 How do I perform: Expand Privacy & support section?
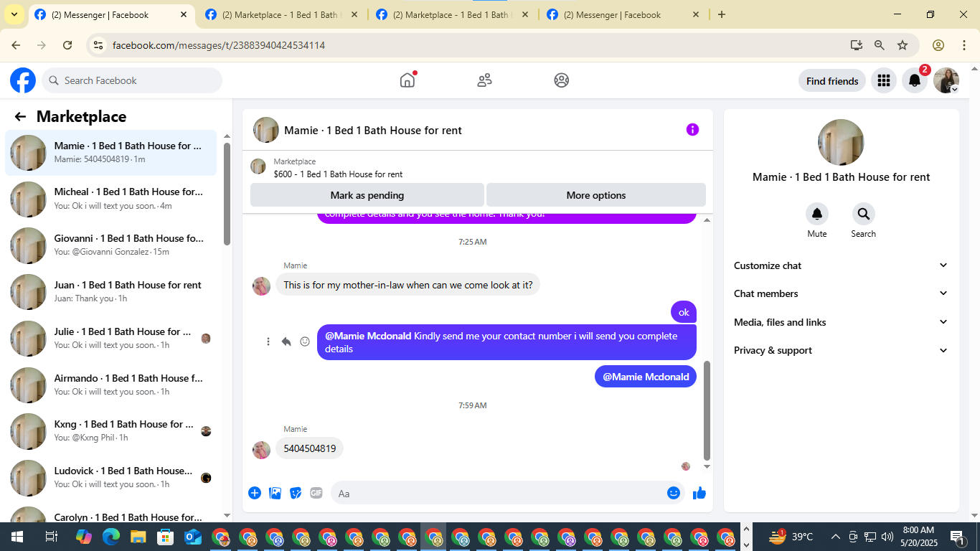click(841, 350)
